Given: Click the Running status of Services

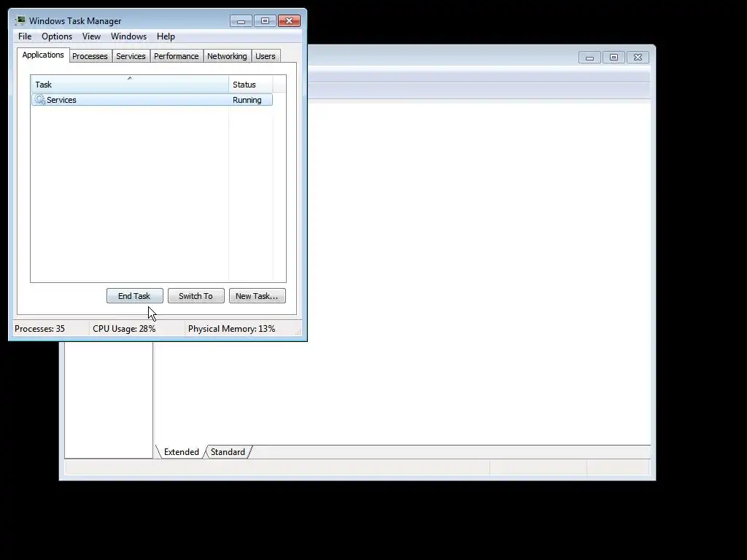Looking at the screenshot, I should tap(247, 100).
